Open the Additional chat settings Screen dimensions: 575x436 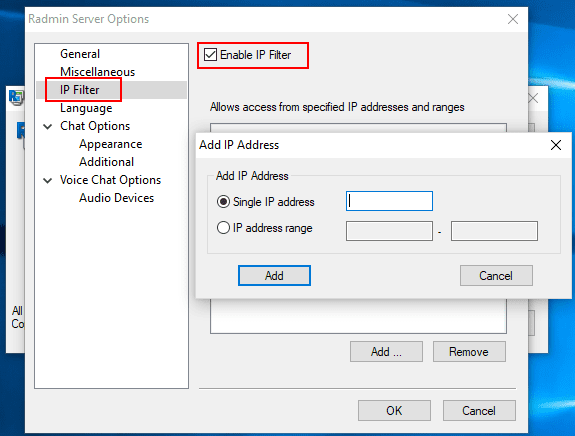pos(107,162)
